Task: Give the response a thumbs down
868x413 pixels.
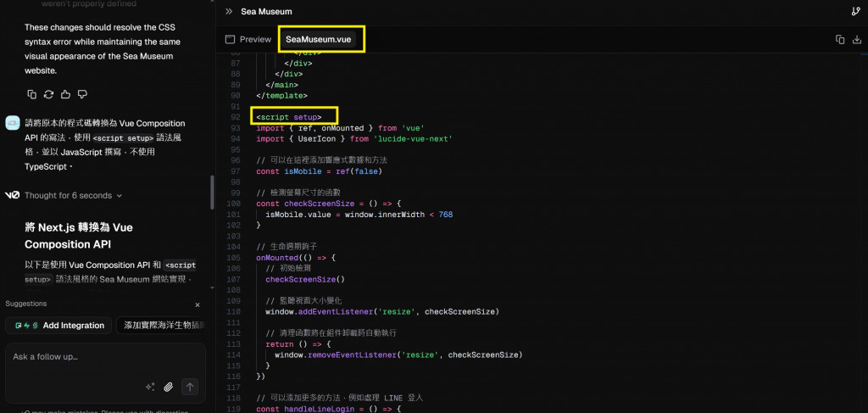Action: coord(82,94)
